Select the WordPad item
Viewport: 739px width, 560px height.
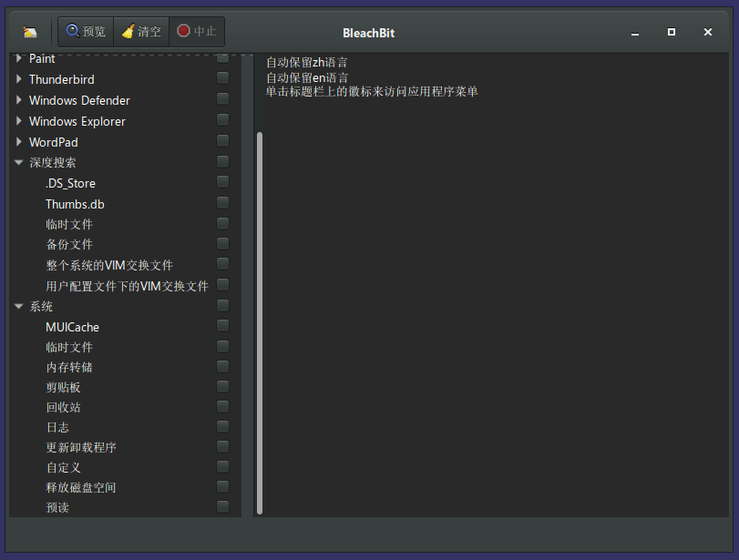(x=54, y=142)
